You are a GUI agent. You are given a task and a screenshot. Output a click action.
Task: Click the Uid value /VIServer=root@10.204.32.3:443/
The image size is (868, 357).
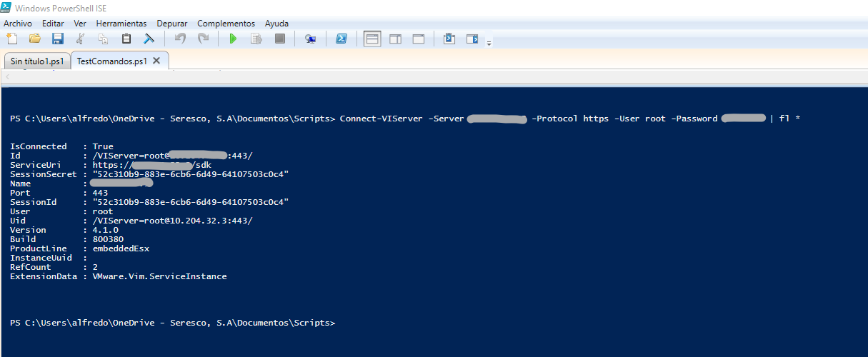tap(172, 221)
